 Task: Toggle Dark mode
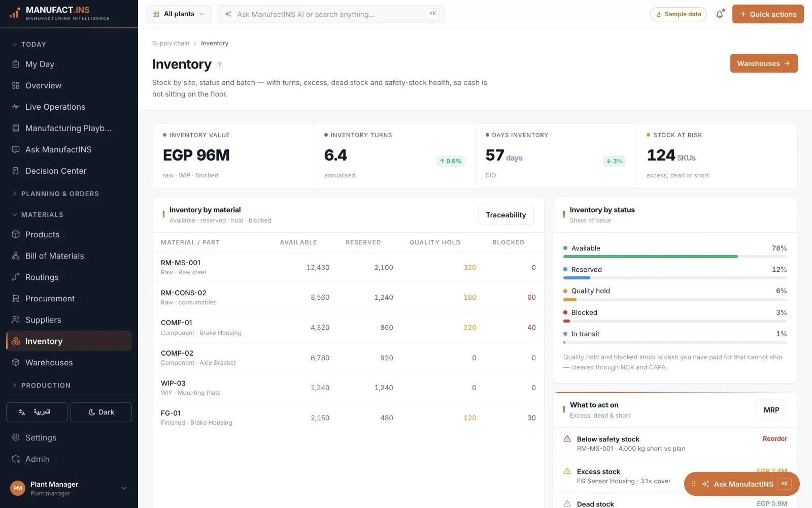click(x=101, y=412)
